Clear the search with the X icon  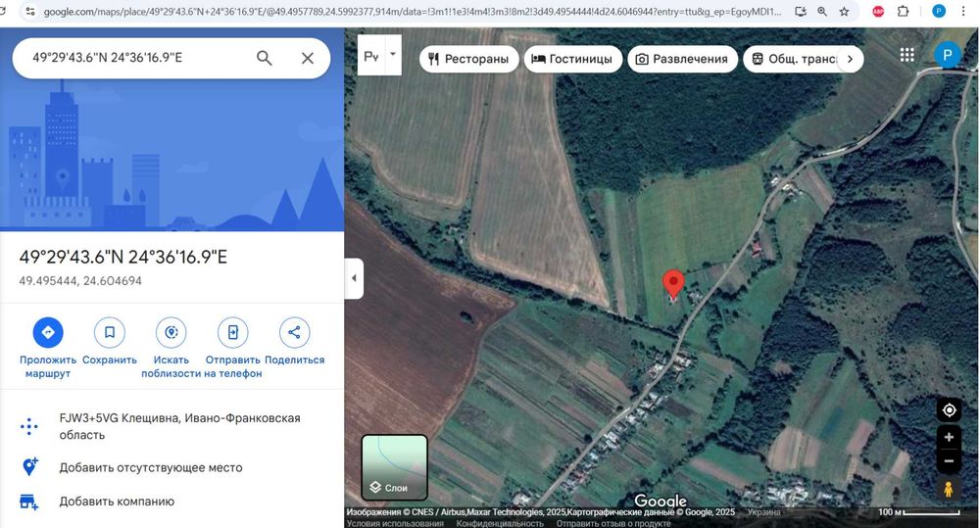pos(308,58)
